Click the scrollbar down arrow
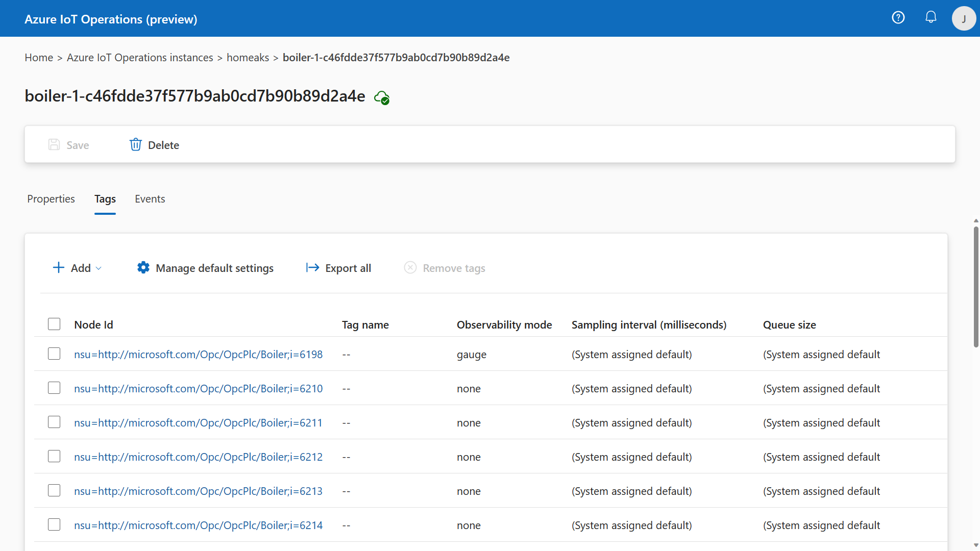The height and width of the screenshot is (551, 980). (x=976, y=545)
